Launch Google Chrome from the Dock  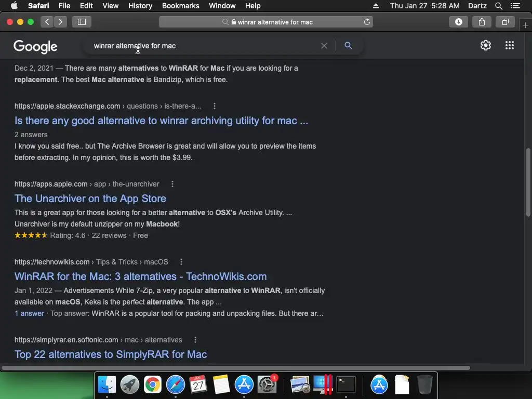(152, 385)
